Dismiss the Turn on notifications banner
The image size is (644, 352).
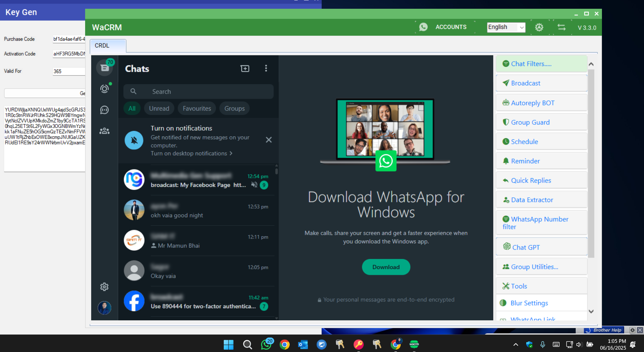click(x=269, y=140)
